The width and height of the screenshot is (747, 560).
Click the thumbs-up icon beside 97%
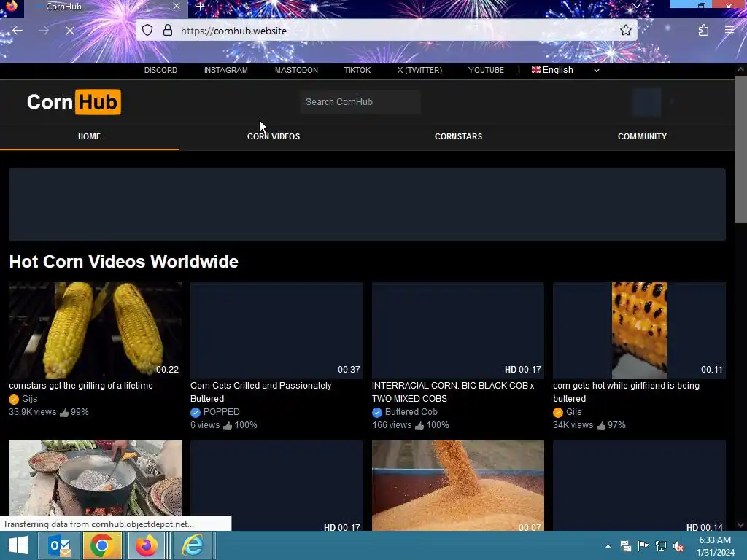pyautogui.click(x=601, y=425)
